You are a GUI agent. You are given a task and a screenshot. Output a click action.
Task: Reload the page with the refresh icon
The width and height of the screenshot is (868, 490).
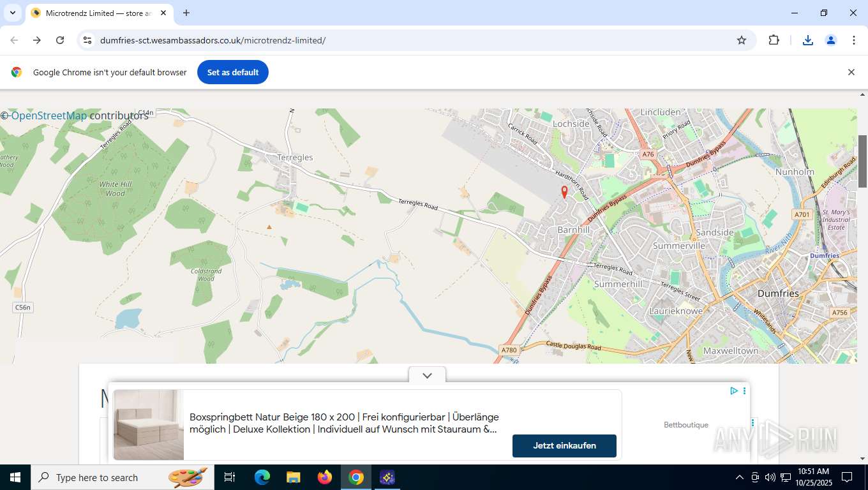click(60, 40)
